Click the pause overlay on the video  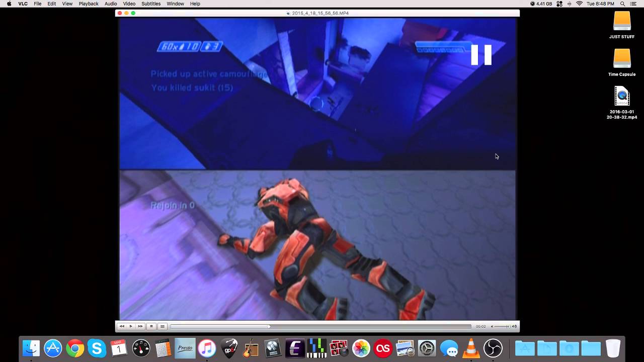click(481, 55)
